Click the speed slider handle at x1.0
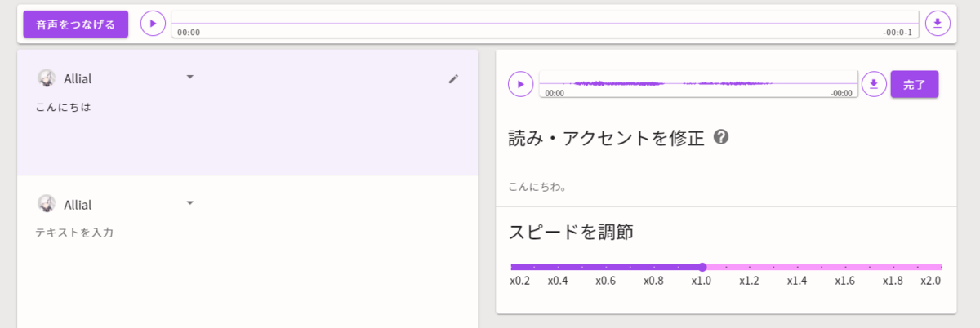 click(x=702, y=267)
